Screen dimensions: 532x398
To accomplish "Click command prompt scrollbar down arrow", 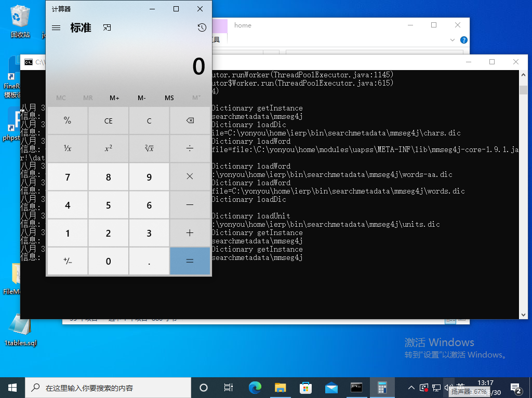I will (523, 315).
